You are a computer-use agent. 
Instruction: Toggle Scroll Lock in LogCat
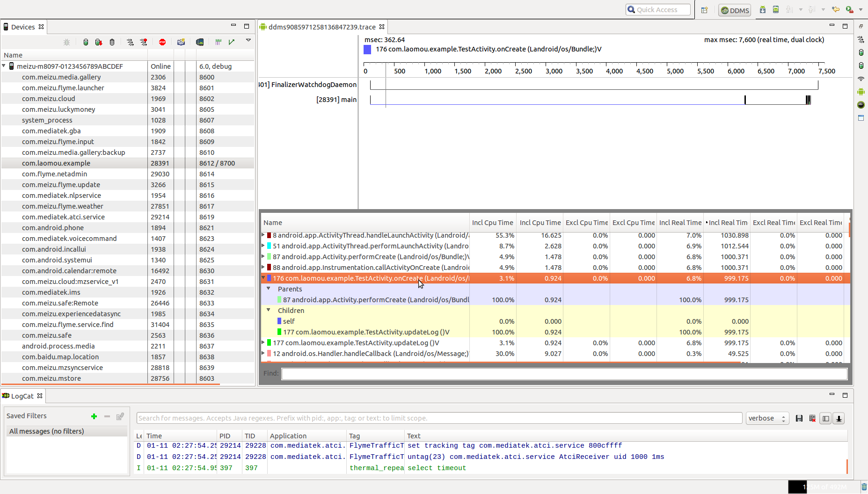[x=839, y=418]
